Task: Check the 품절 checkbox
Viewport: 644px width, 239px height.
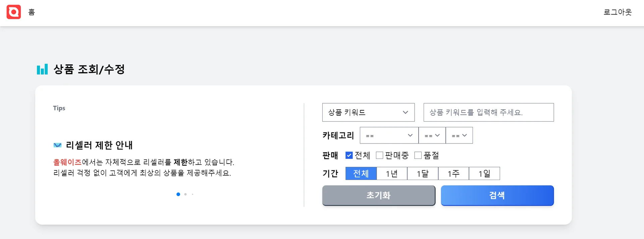Action: pyautogui.click(x=418, y=155)
